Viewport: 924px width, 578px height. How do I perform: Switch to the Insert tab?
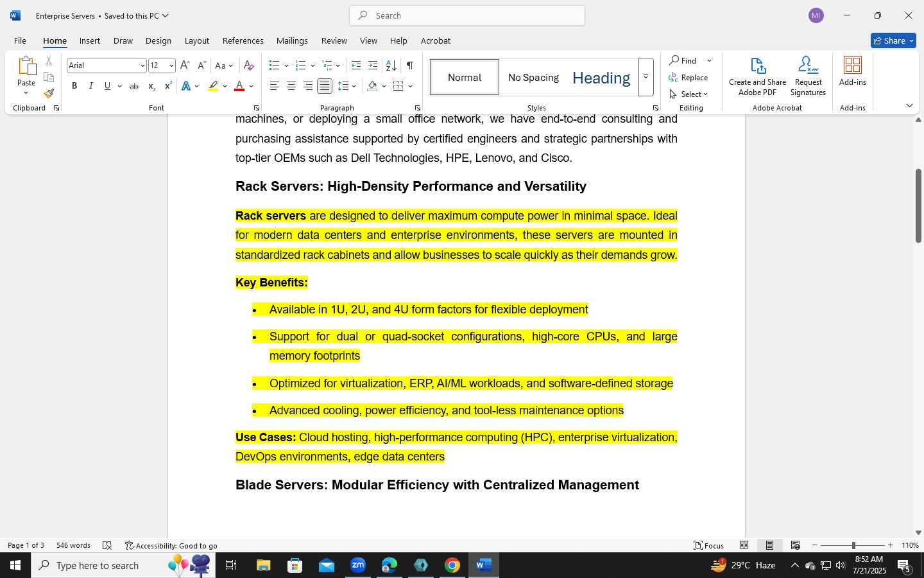point(90,40)
